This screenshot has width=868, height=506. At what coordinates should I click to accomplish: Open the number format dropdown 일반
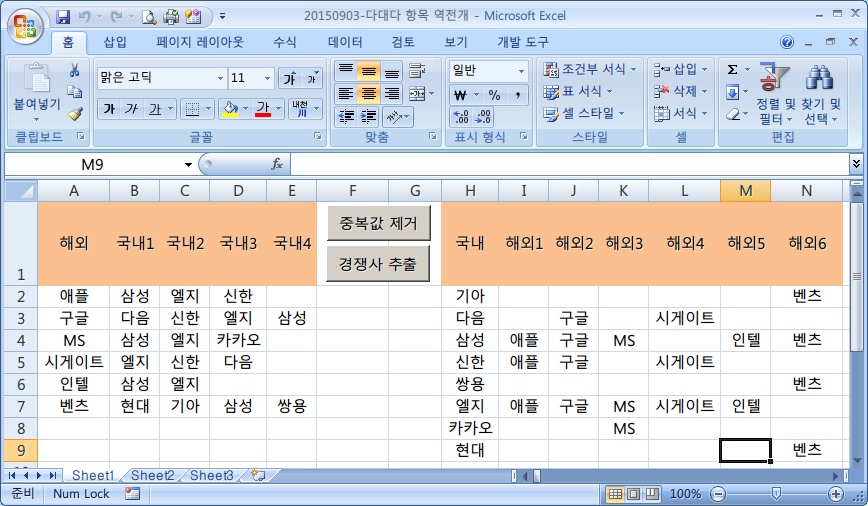[x=521, y=71]
